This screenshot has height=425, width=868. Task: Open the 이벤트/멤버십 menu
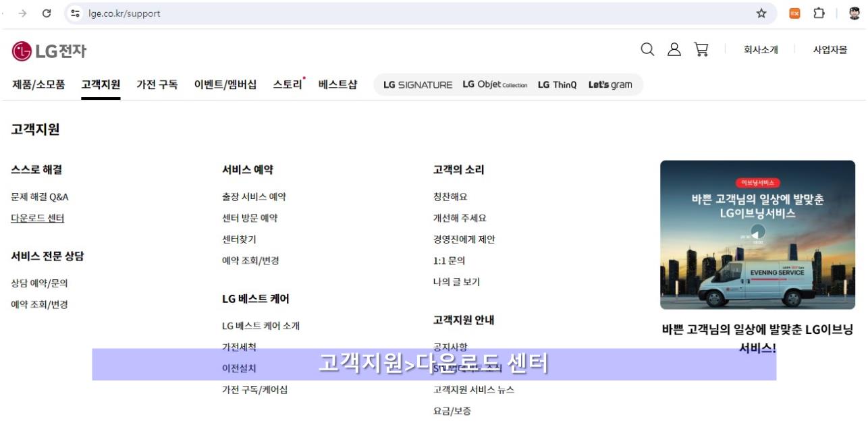225,84
